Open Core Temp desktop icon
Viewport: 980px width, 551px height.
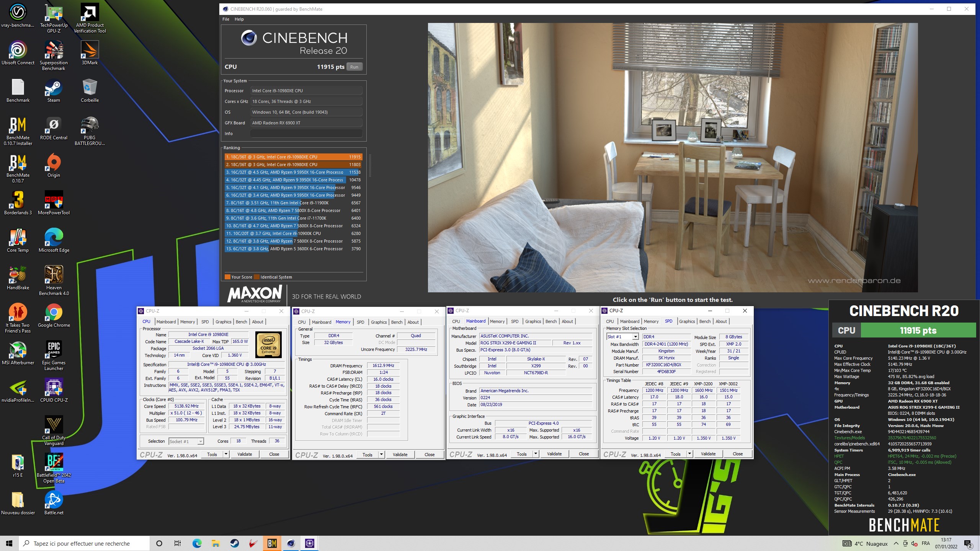click(18, 240)
